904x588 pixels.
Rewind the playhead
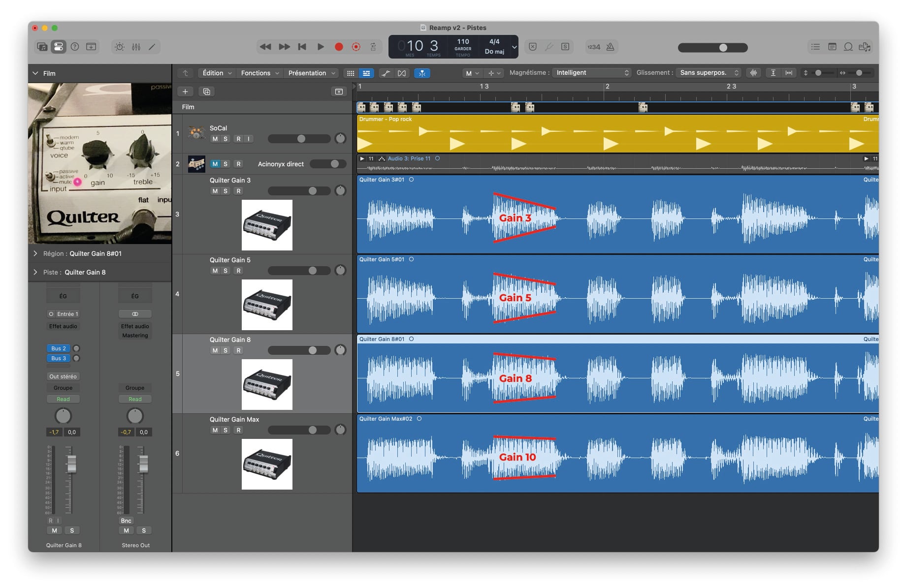tap(265, 47)
